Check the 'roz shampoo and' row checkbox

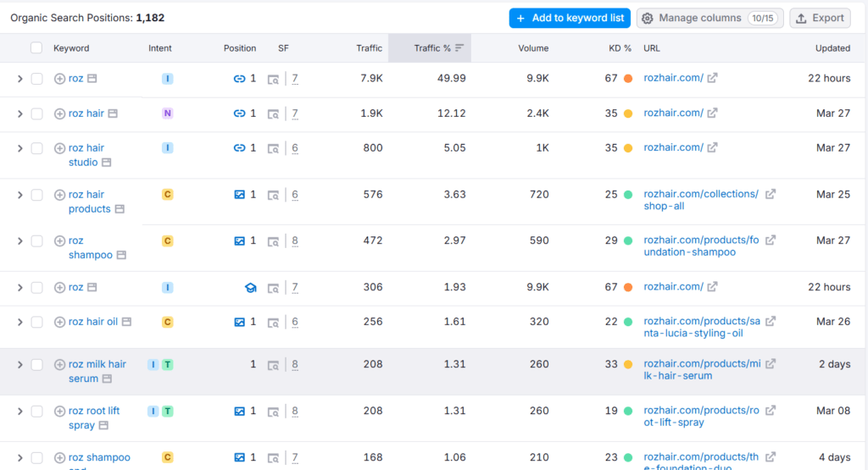36,458
